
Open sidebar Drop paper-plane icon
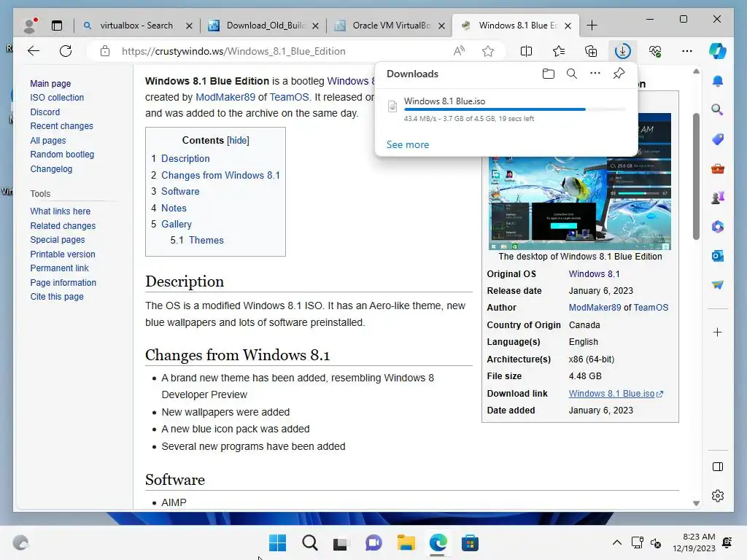(x=718, y=285)
